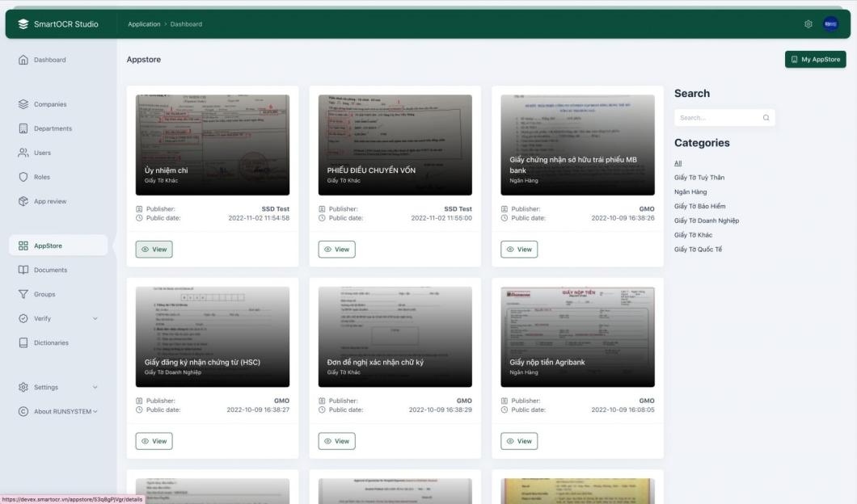Filter by Ngân Hàng category
This screenshot has width=857, height=504.
pos(690,191)
